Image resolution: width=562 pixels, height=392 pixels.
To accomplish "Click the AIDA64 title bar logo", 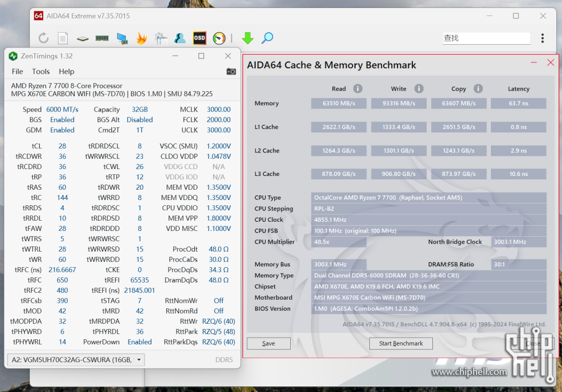I will (x=38, y=16).
